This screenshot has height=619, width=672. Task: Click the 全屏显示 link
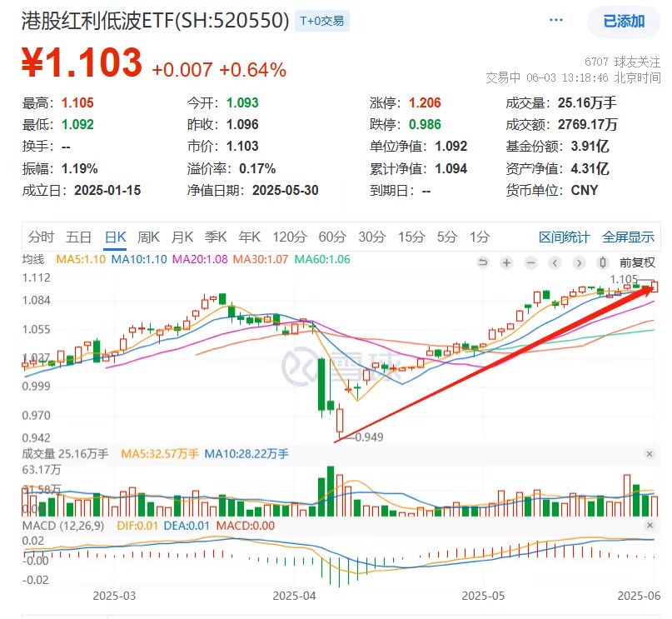[629, 237]
